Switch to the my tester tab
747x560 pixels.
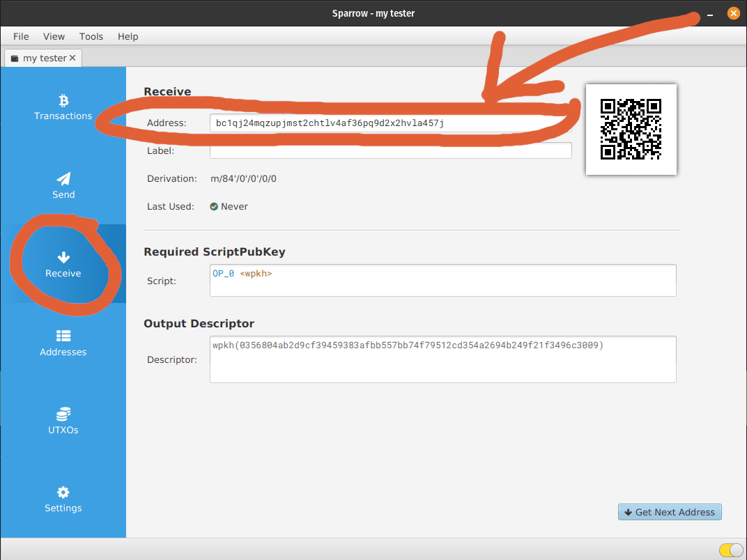pos(40,59)
